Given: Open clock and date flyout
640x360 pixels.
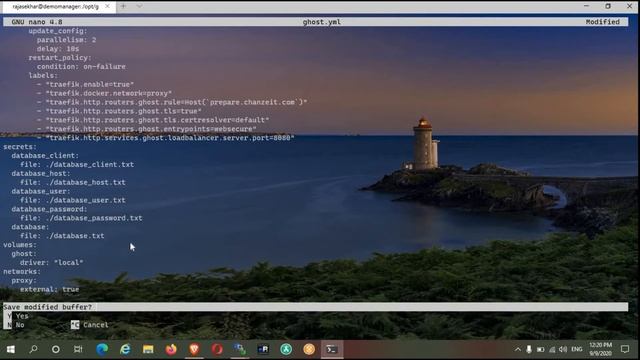Looking at the screenshot, I should [600, 349].
